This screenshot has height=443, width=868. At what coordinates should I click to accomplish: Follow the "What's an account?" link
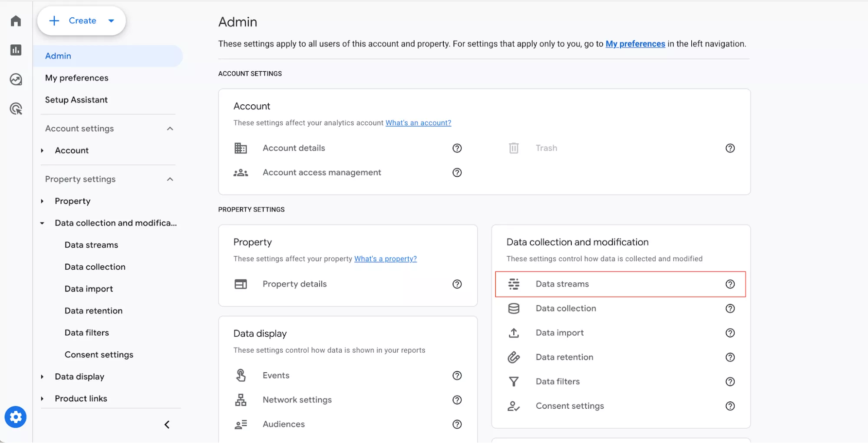click(418, 123)
